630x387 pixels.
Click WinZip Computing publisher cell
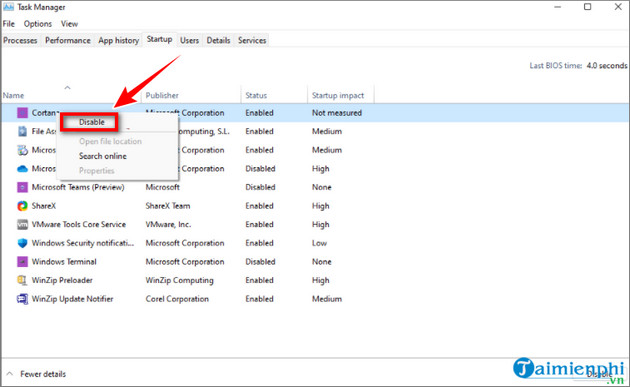click(179, 280)
